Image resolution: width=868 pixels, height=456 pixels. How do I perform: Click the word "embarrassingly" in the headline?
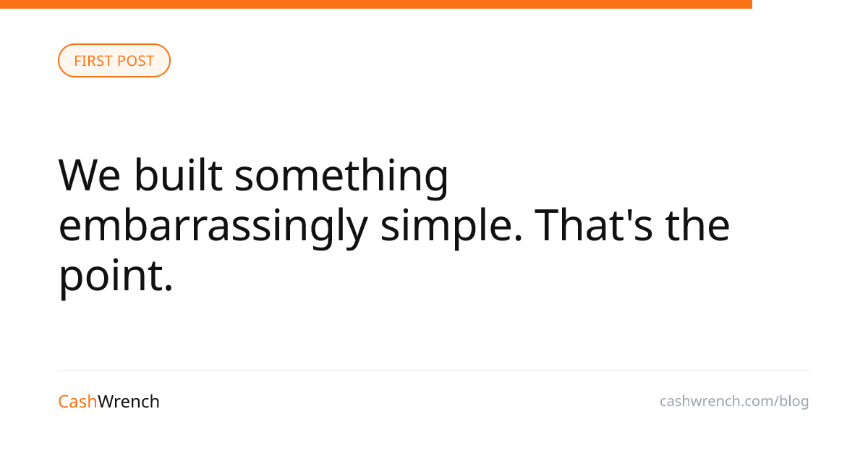click(213, 226)
